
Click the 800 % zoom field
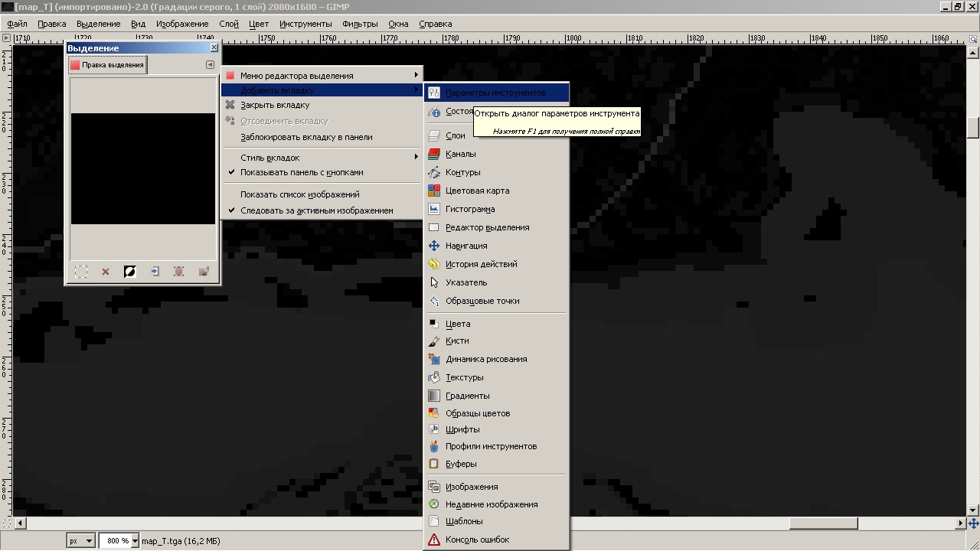coord(115,541)
